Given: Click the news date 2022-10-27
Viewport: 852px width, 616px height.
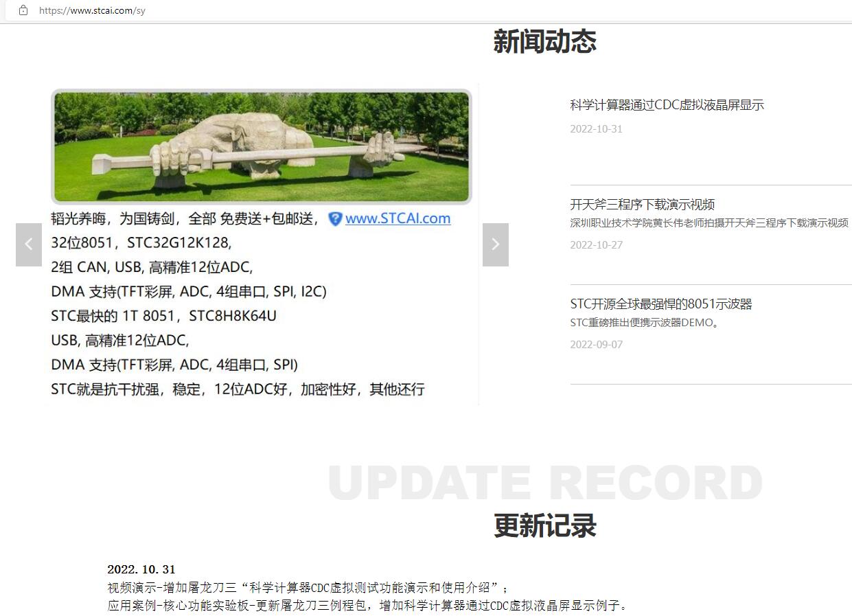Looking at the screenshot, I should point(596,245).
